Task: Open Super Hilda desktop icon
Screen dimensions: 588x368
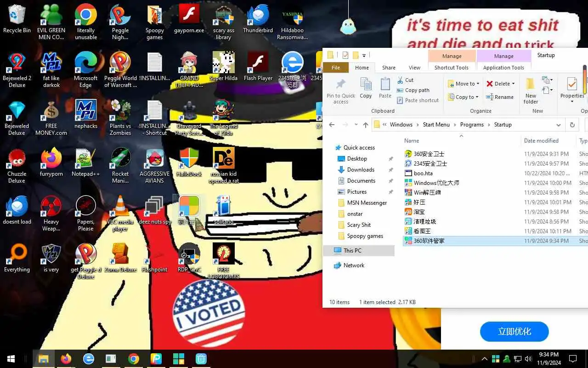Action: pyautogui.click(x=224, y=67)
